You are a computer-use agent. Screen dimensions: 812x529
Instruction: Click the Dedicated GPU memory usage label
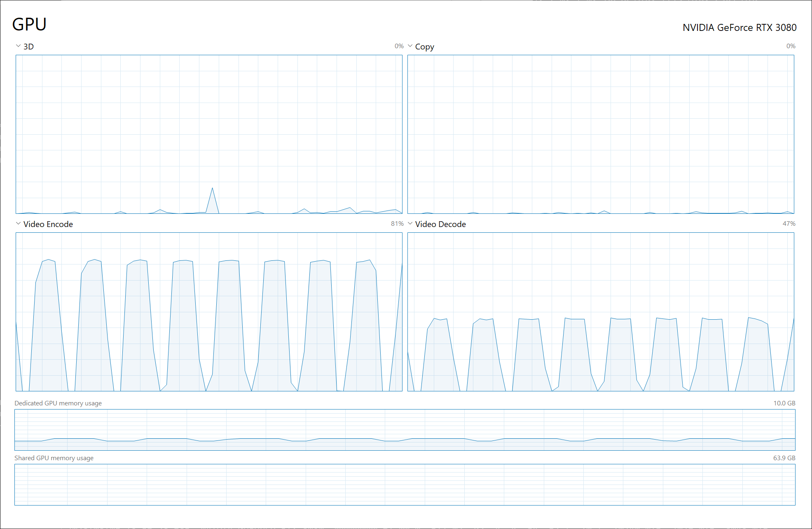pyautogui.click(x=58, y=403)
